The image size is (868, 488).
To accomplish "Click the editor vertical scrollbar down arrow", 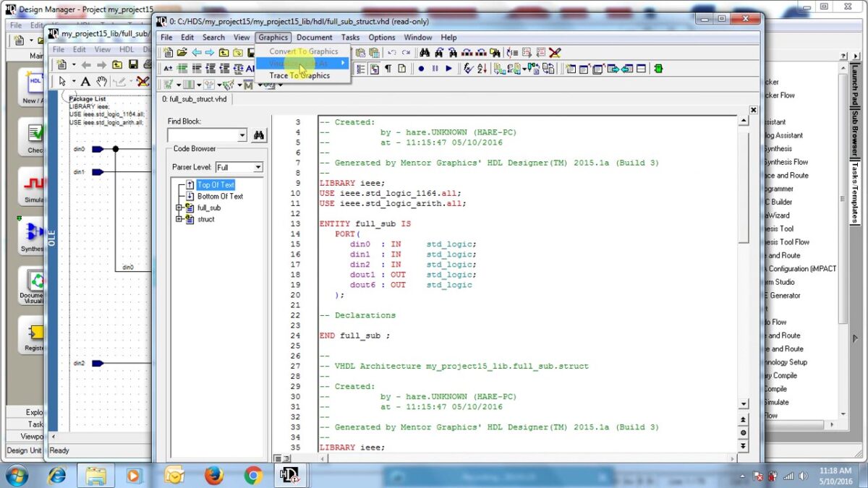I will pyautogui.click(x=744, y=404).
